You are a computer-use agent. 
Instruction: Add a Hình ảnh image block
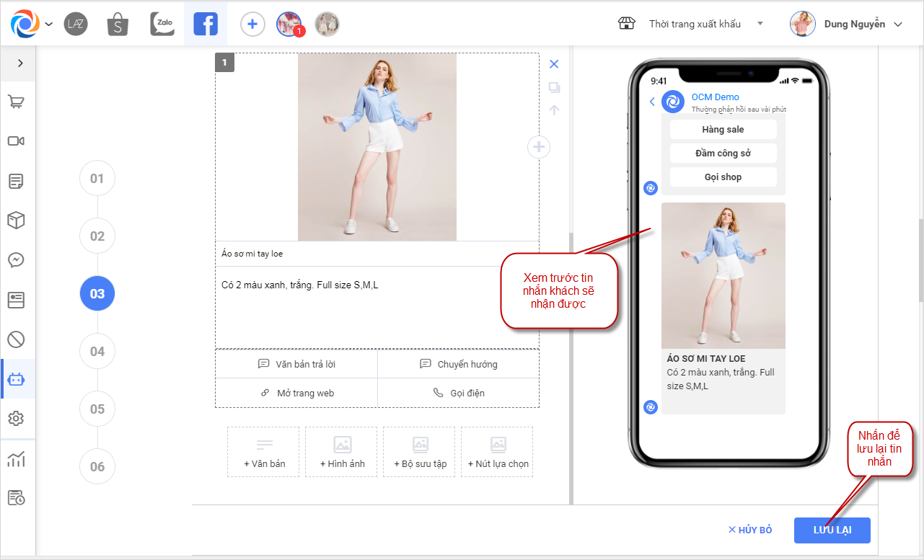pos(341,452)
